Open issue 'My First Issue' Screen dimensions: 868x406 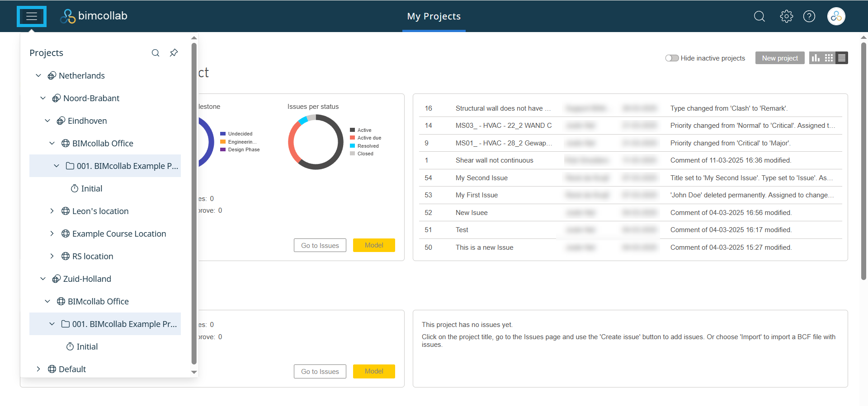[476, 195]
